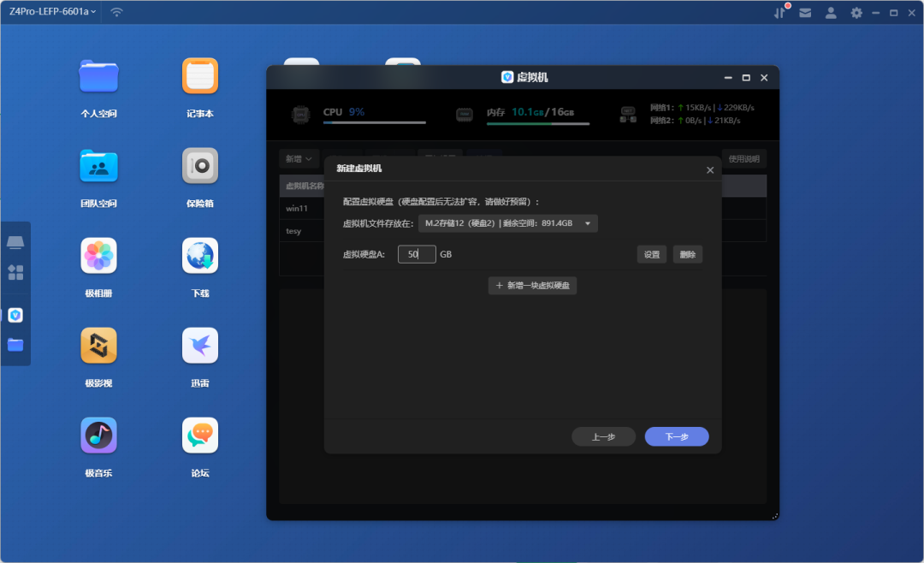Screen dimensions: 924x563
Task: Click the 10.1GB/16GB memory value
Action: coord(542,112)
